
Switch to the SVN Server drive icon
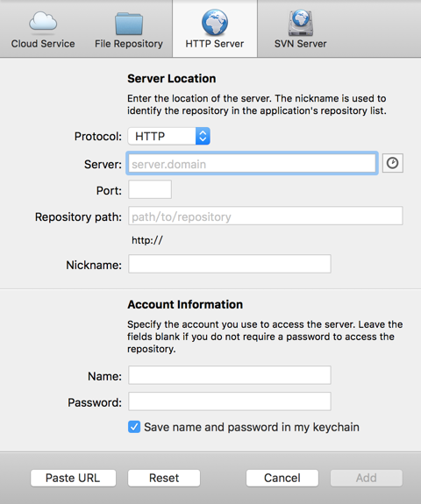pyautogui.click(x=300, y=23)
